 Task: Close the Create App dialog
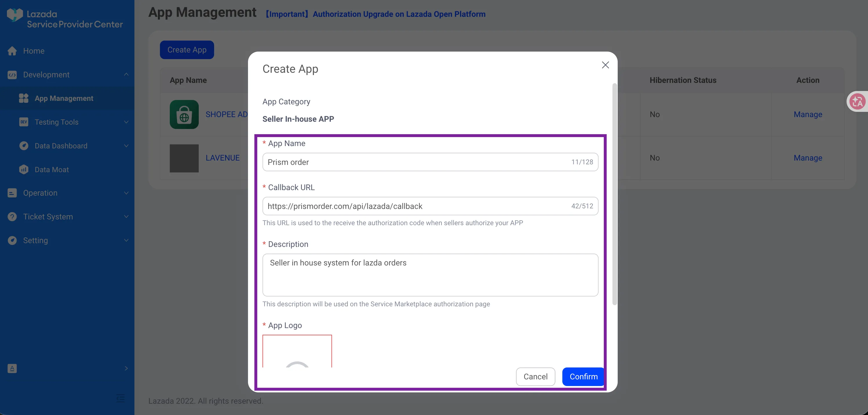click(x=605, y=65)
